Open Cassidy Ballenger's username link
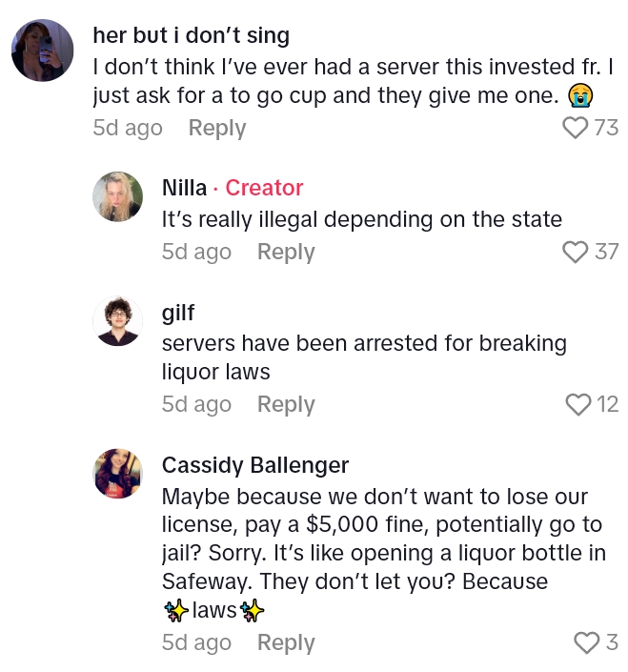Screen dimensions: 628x672 click(255, 465)
